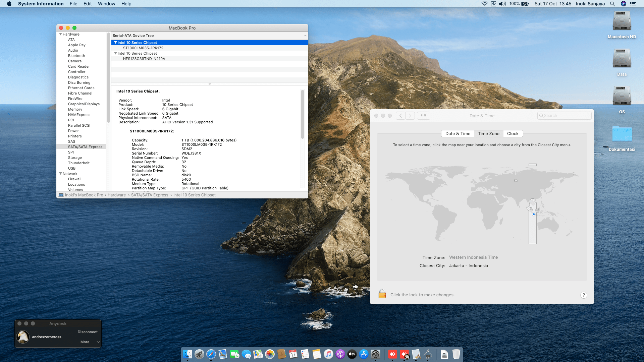Click the Spotlight search icon in the menu bar
644x362 pixels.
(x=612, y=4)
